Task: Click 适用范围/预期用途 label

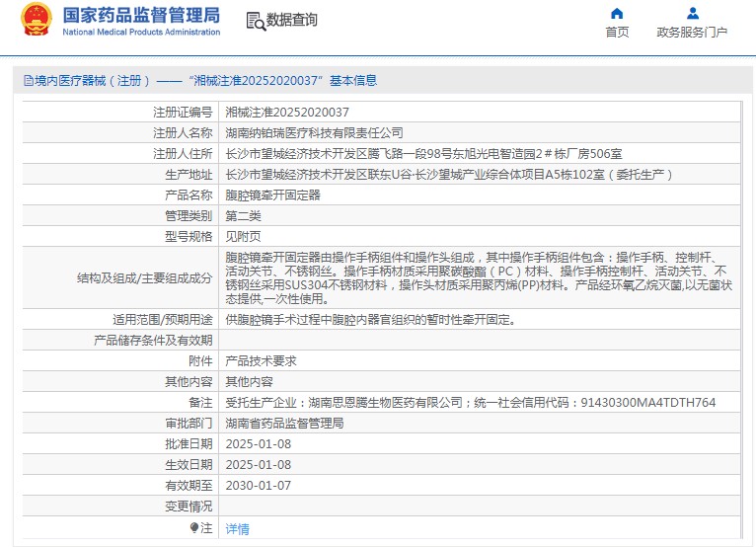Action: click(x=163, y=320)
